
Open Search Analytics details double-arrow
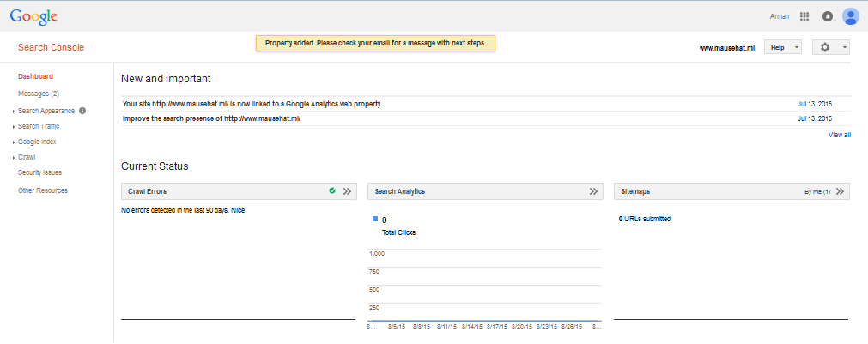[593, 191]
